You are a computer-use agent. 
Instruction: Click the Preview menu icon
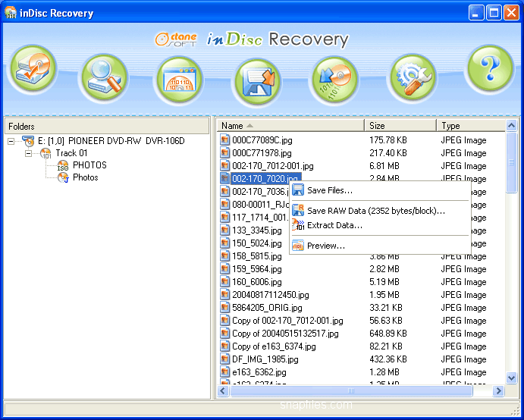[298, 245]
